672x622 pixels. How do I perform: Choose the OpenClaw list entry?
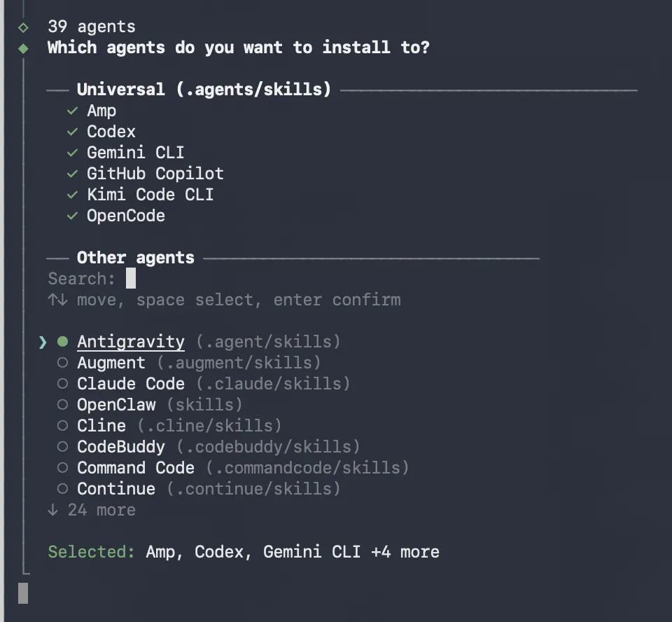click(116, 405)
